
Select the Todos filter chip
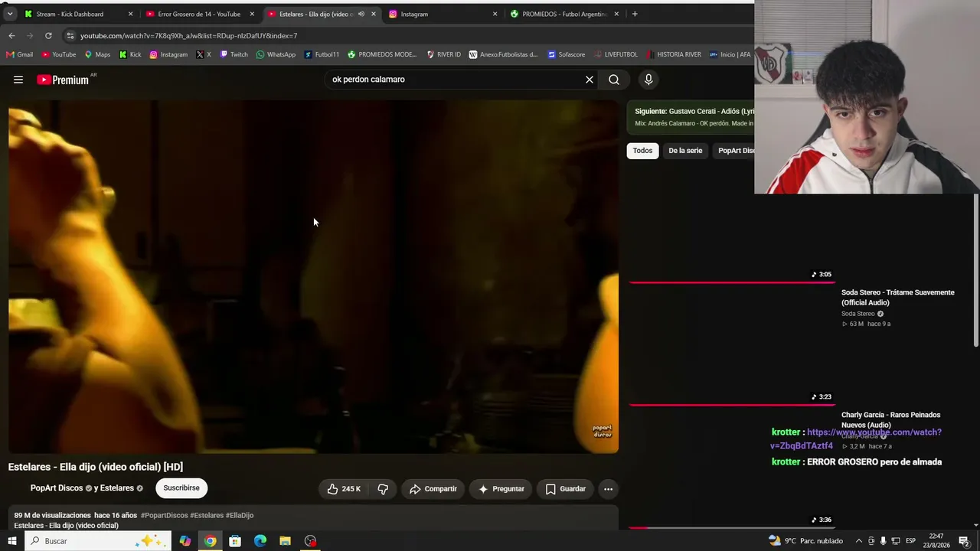642,151
